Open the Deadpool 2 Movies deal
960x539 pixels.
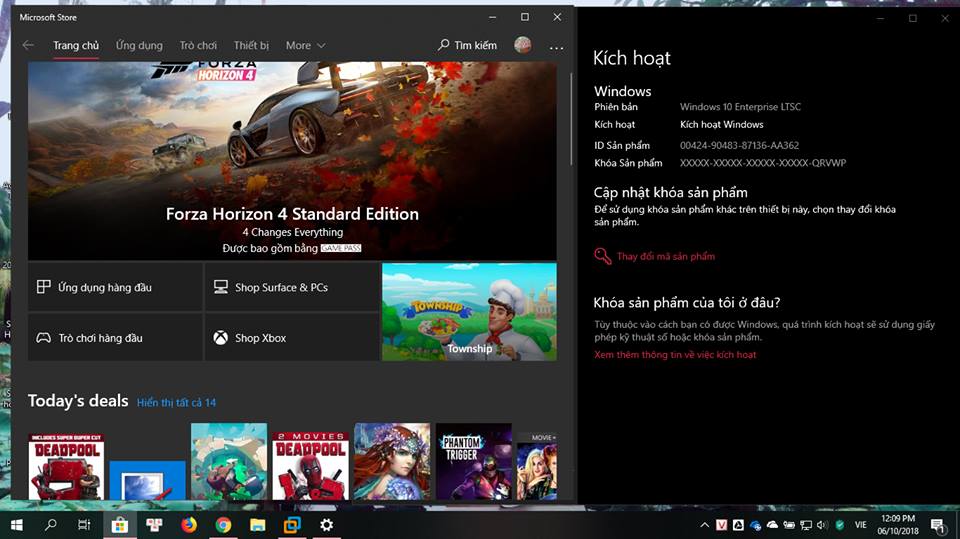click(x=310, y=466)
